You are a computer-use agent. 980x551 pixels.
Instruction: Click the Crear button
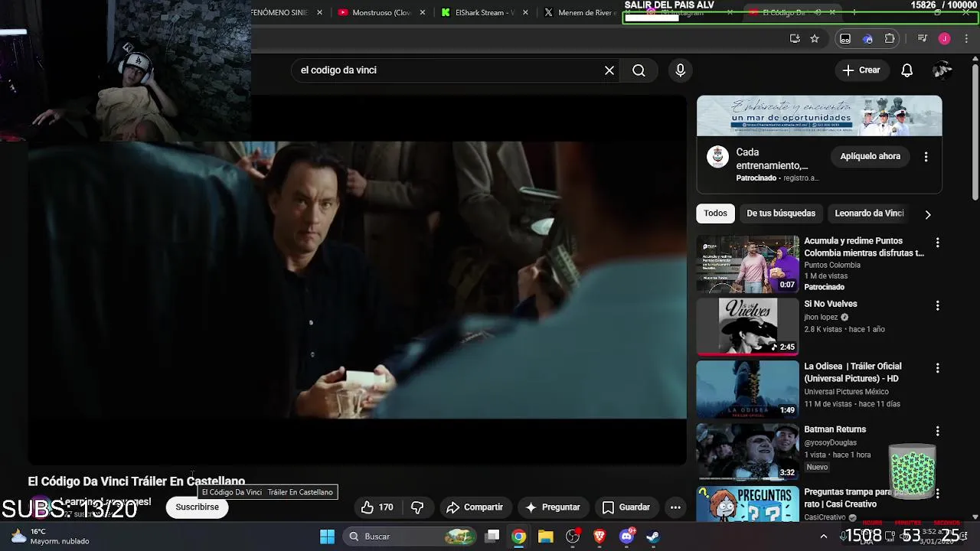[x=862, y=70]
